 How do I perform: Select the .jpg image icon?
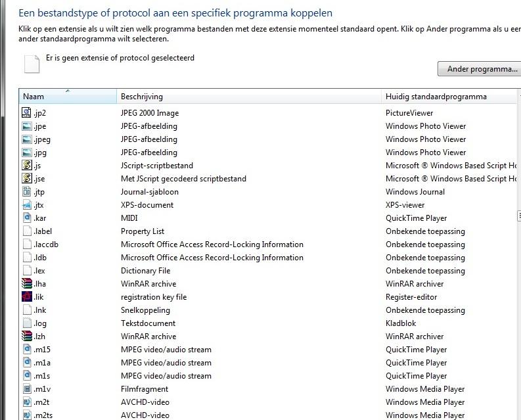(x=26, y=152)
